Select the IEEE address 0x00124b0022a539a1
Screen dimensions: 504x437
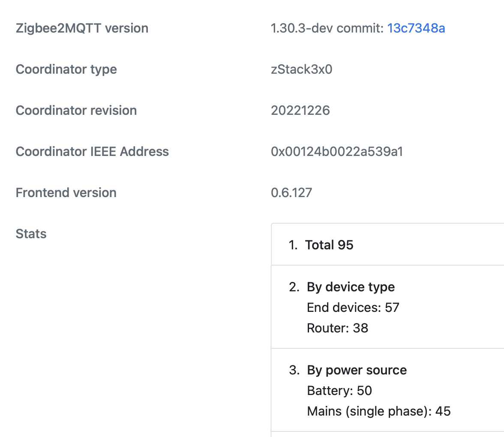coord(336,151)
